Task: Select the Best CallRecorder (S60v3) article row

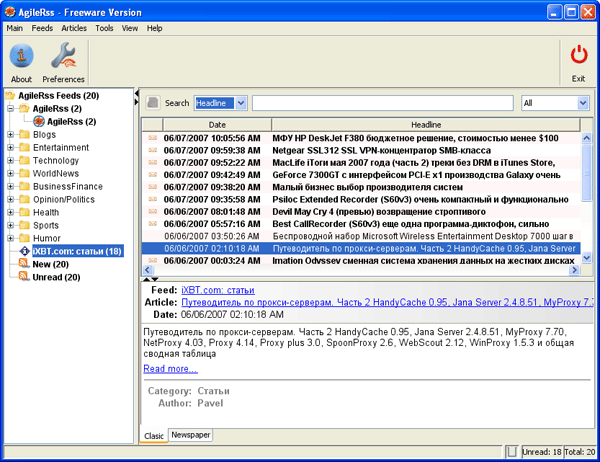Action: (361, 224)
